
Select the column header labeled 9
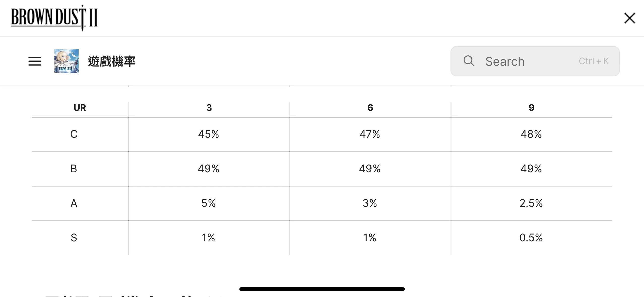coord(531,108)
